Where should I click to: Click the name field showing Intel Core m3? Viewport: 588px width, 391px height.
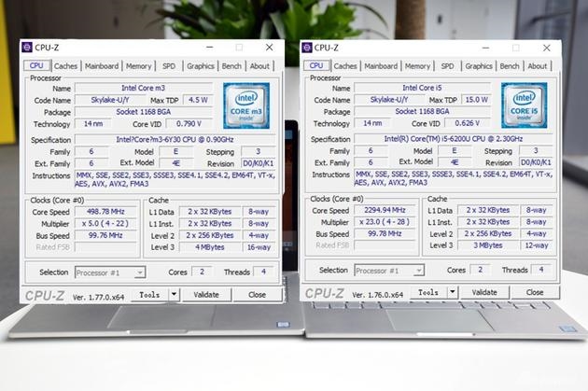[x=143, y=88]
